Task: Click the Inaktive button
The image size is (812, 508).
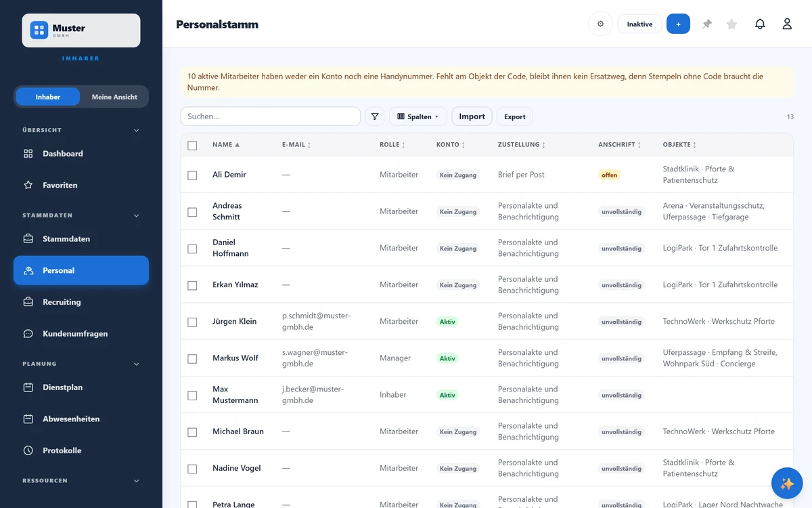Action: (x=639, y=24)
